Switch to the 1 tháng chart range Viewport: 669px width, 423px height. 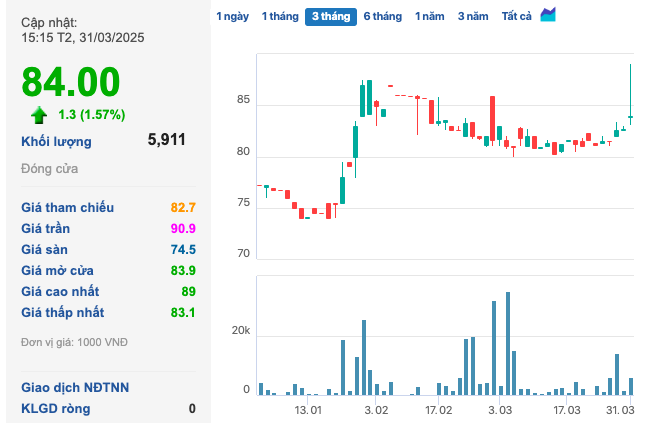279,16
